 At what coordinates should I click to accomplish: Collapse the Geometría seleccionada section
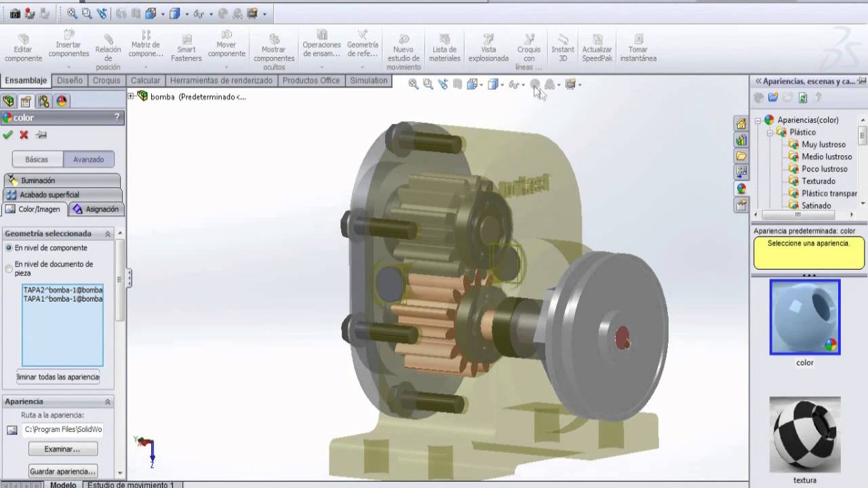tap(107, 234)
